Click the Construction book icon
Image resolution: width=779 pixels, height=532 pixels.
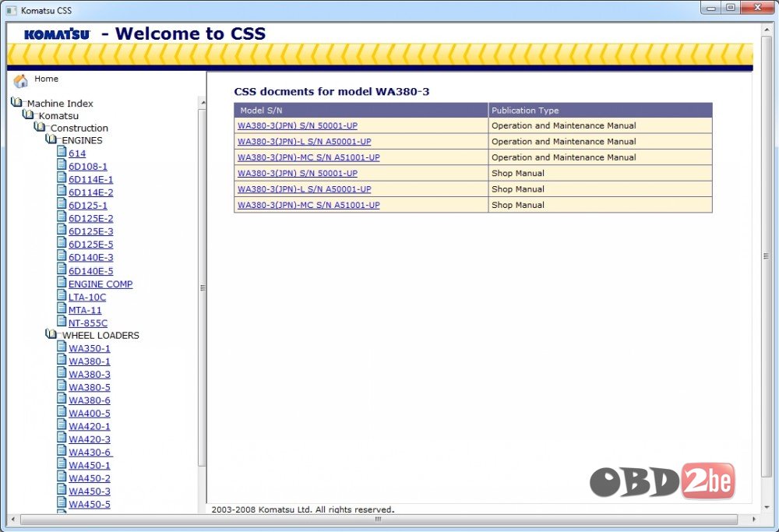click(x=40, y=127)
